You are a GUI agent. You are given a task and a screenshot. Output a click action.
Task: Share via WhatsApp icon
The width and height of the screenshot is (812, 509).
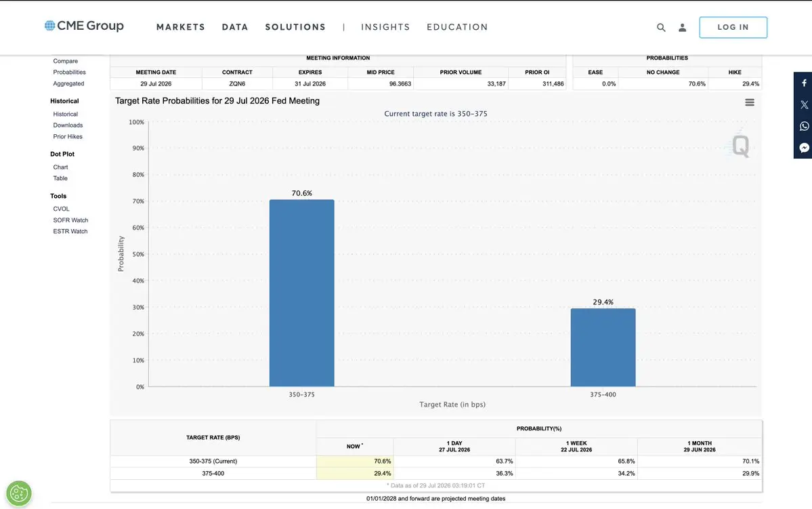click(x=804, y=127)
